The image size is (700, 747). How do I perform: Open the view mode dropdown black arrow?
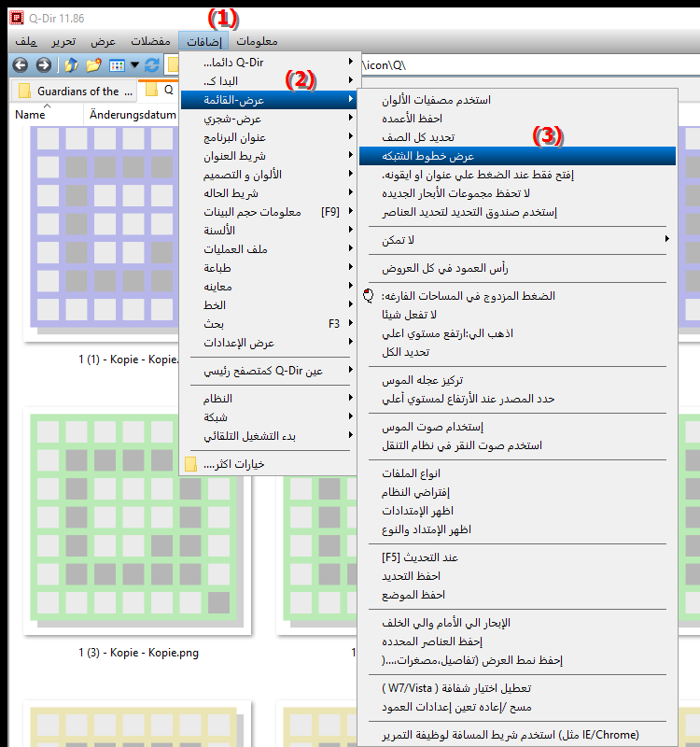pos(134,64)
